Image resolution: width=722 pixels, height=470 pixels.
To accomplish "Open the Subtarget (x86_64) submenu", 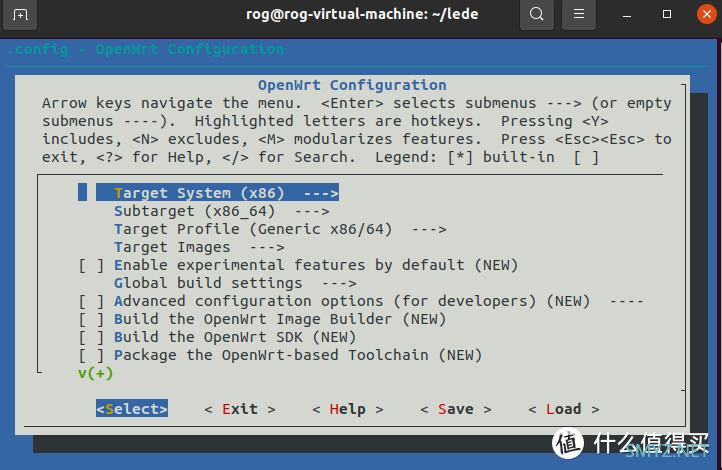I will pos(221,211).
